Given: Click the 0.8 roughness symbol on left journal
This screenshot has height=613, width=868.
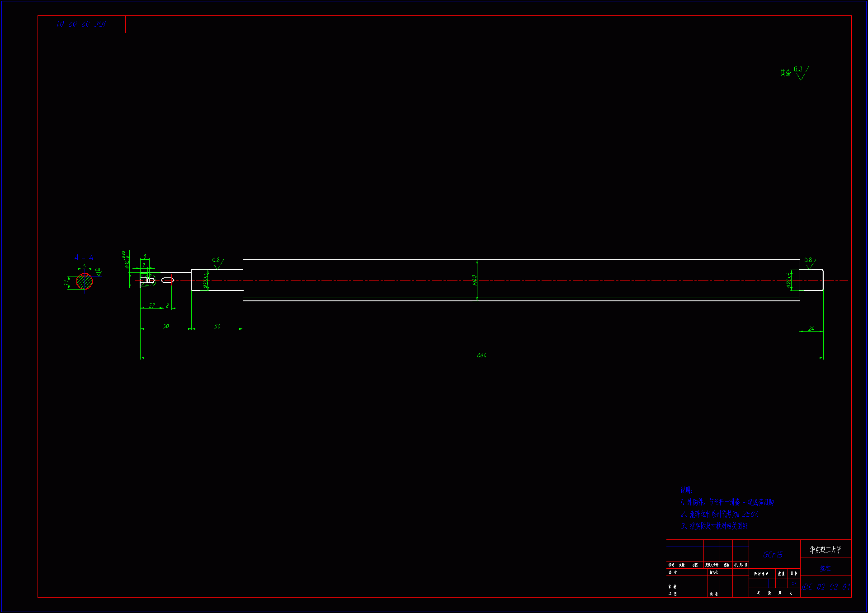Looking at the screenshot, I should [x=217, y=262].
